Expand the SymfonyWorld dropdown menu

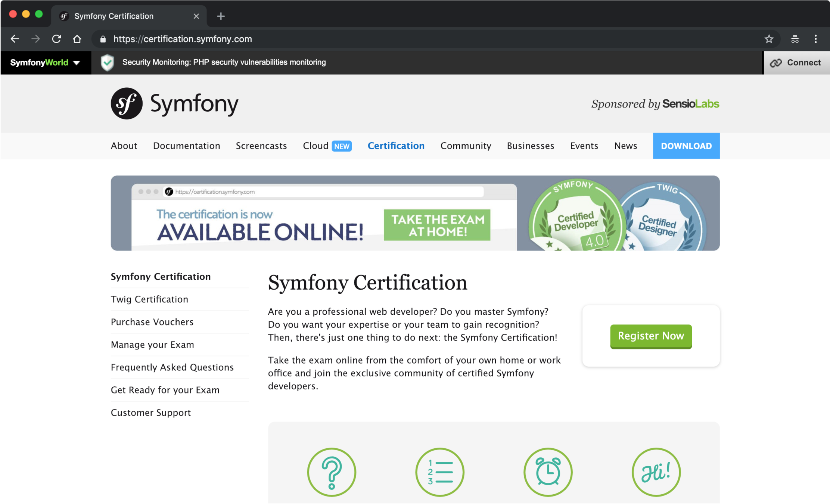coord(45,62)
